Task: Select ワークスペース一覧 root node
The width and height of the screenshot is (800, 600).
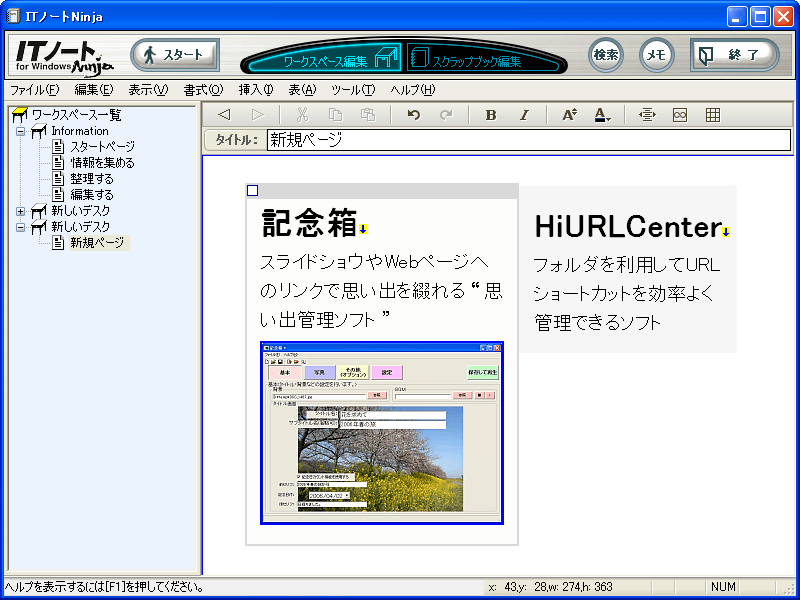Action: (x=77, y=115)
